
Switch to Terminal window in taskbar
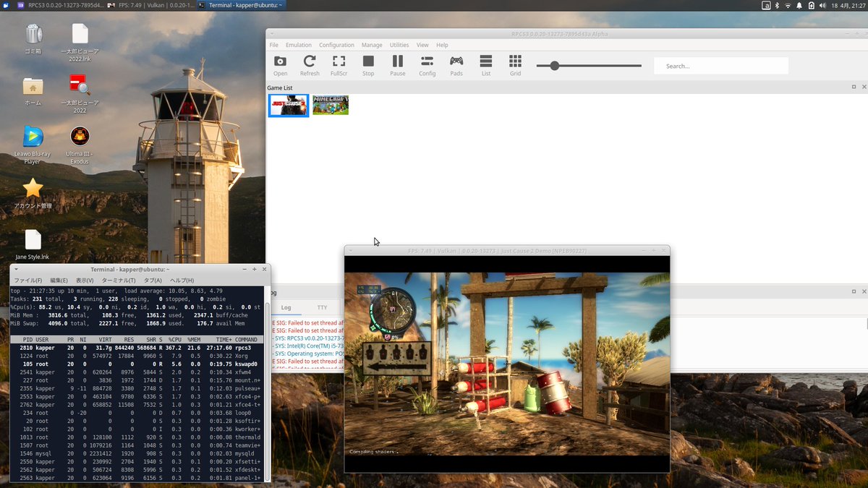(x=240, y=5)
